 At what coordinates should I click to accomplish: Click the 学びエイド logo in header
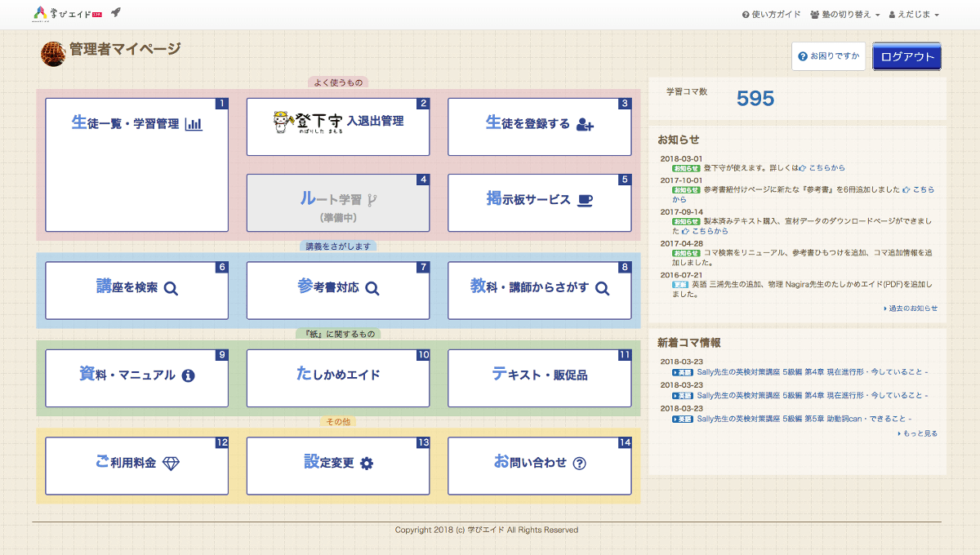pos(68,13)
